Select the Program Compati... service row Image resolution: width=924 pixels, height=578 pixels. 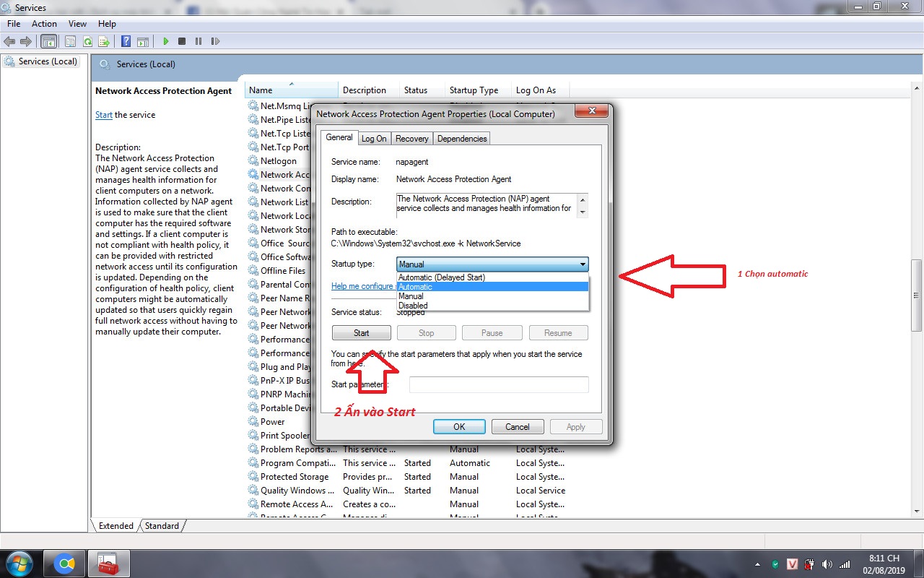tap(408, 463)
